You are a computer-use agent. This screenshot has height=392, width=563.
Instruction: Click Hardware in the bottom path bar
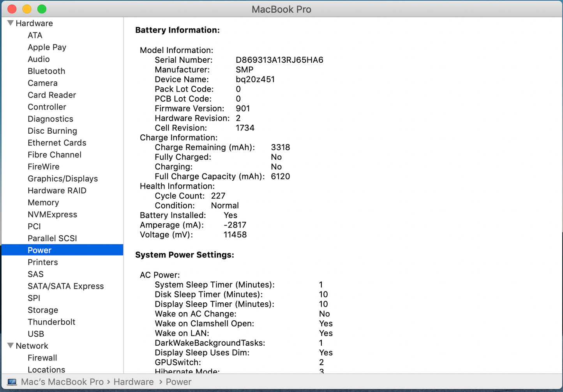[x=133, y=382]
